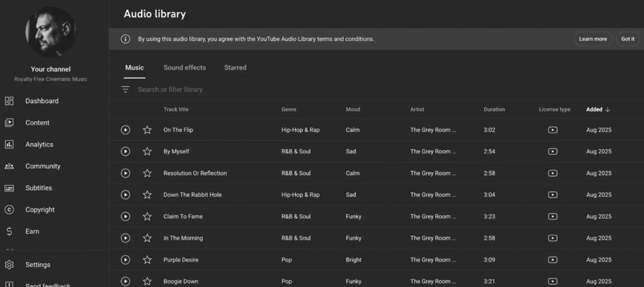Star the By Myself track
The height and width of the screenshot is (287, 644).
coord(147,151)
